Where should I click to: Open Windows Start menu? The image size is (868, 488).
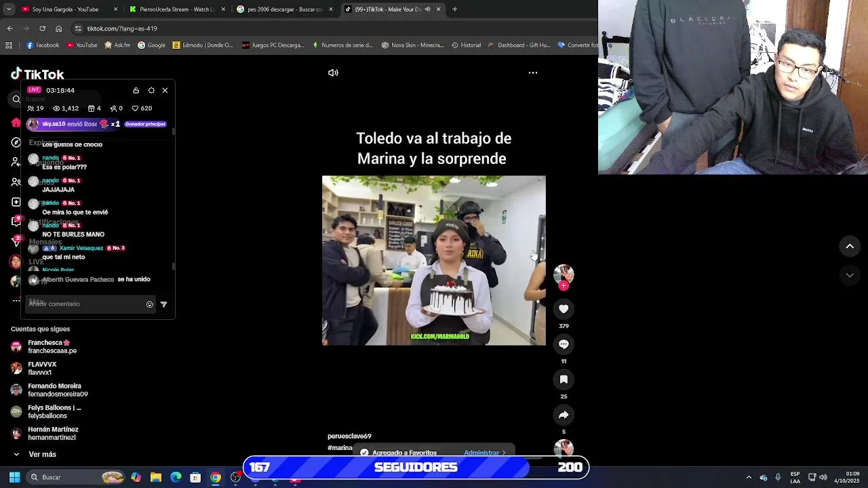(x=14, y=477)
